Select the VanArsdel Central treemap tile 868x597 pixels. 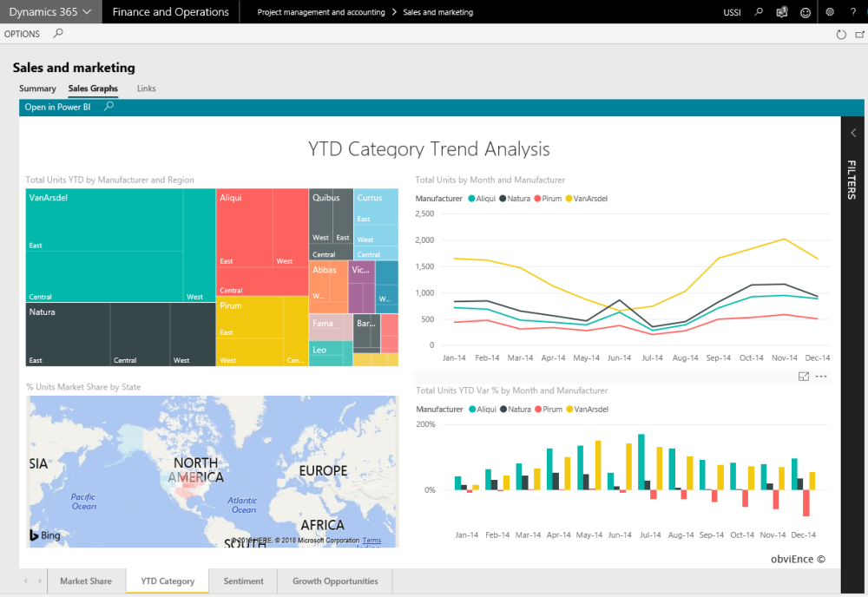pyautogui.click(x=105, y=277)
